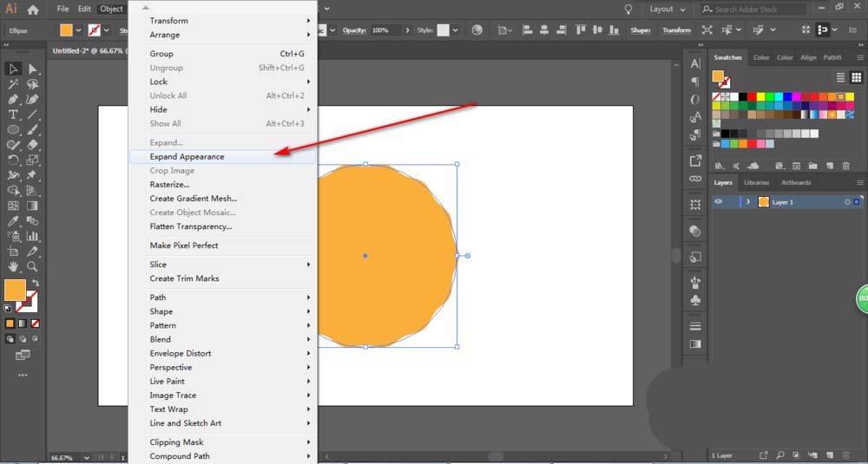This screenshot has width=868, height=464.
Task: Switch to Libraries panel tab
Action: 756,182
